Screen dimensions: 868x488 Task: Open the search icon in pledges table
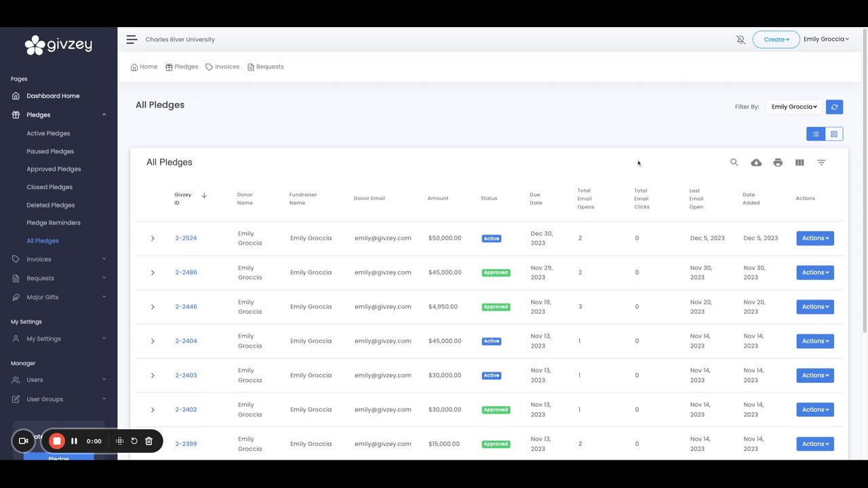[x=734, y=163]
